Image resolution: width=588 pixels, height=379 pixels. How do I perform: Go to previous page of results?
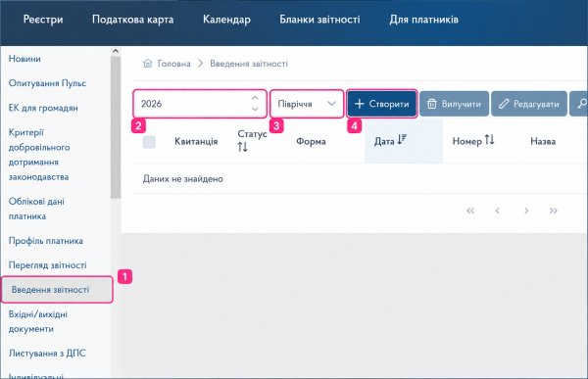tap(497, 211)
